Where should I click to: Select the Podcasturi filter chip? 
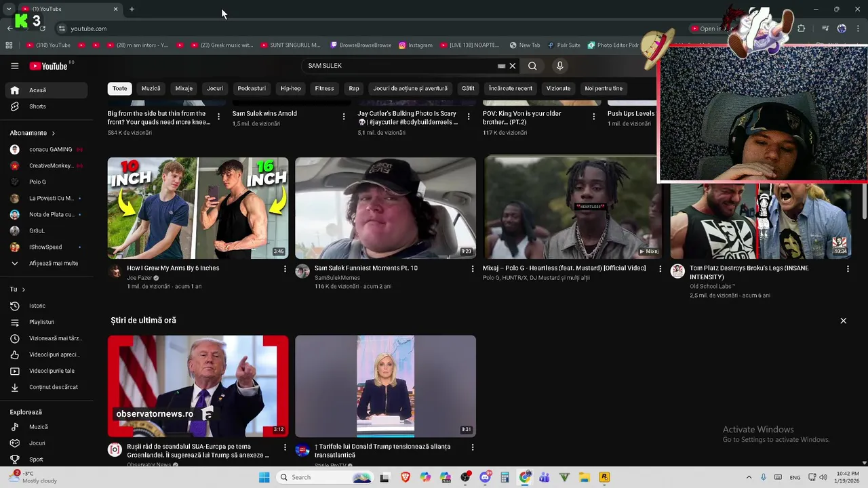pyautogui.click(x=252, y=88)
